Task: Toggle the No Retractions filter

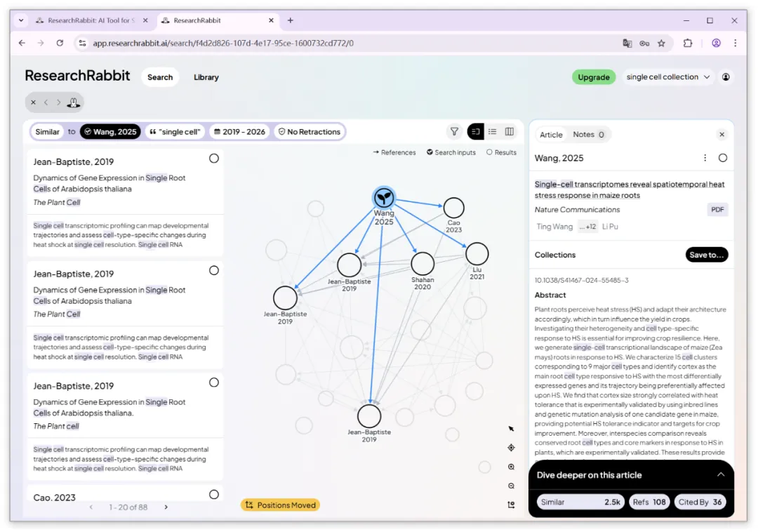Action: click(x=310, y=131)
